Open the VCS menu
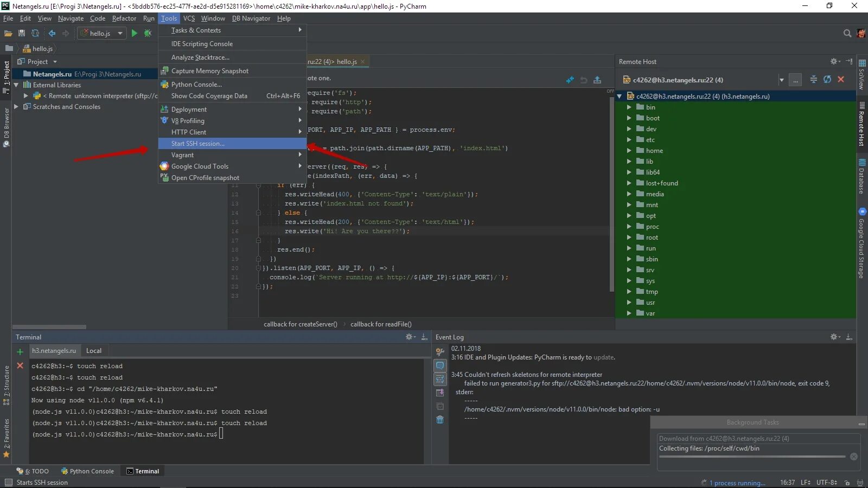The image size is (868, 488). [189, 18]
